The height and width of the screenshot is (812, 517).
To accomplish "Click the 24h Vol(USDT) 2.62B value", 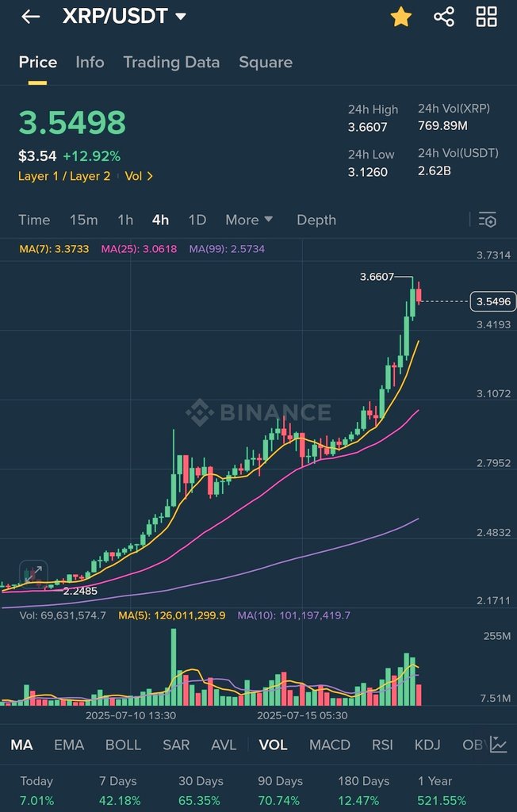I will [434, 170].
